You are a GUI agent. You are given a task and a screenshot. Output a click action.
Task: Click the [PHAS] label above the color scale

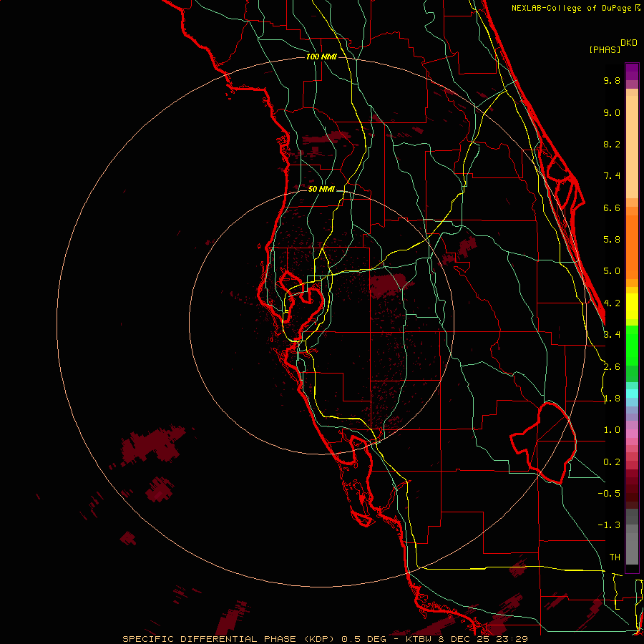click(605, 49)
